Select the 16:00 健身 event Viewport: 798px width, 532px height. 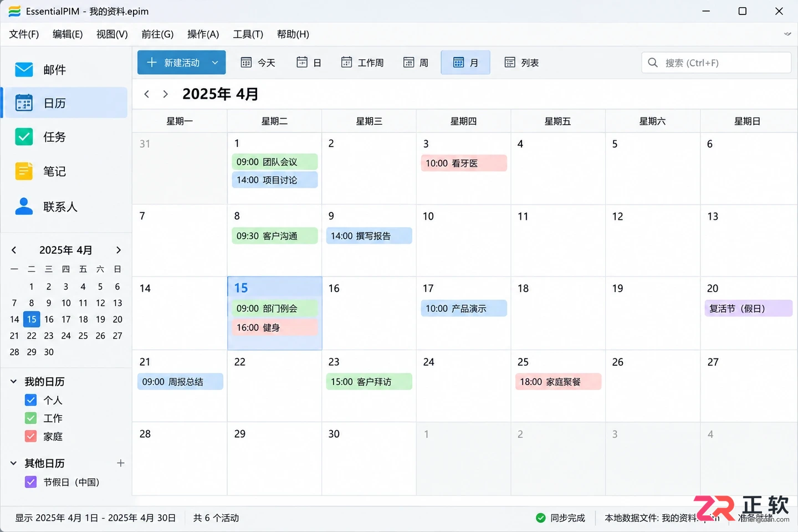click(274, 328)
